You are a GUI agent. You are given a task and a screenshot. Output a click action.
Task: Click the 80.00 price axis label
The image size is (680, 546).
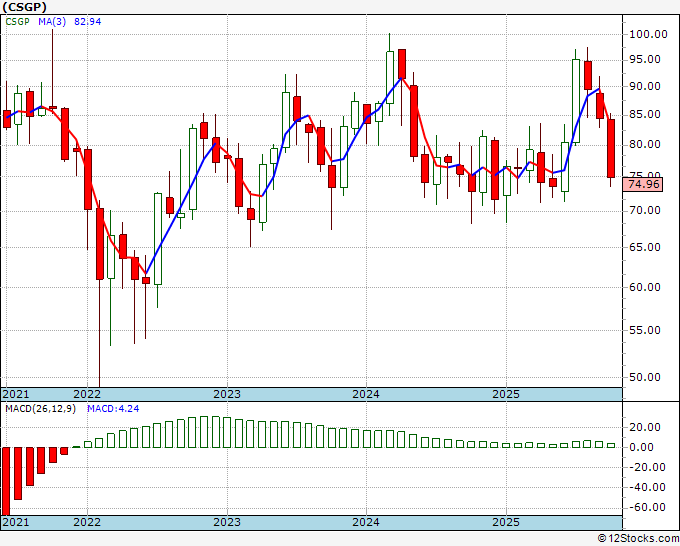645,144
